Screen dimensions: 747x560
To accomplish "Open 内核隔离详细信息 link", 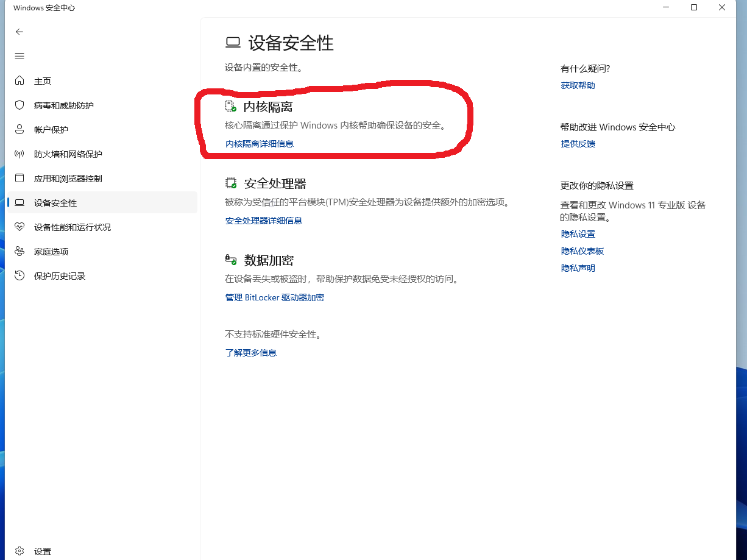I will click(x=260, y=144).
